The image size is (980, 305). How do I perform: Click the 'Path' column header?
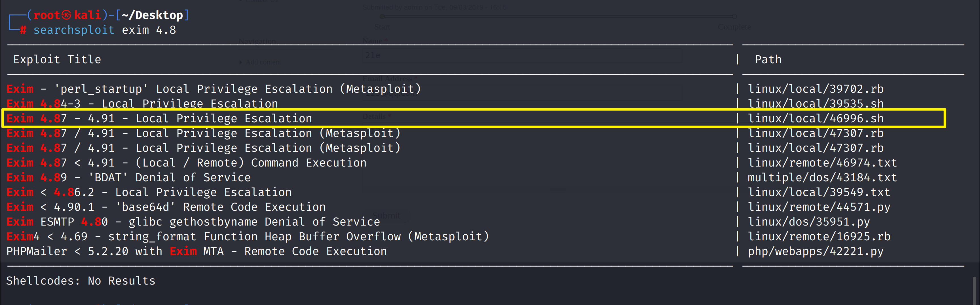click(x=768, y=59)
